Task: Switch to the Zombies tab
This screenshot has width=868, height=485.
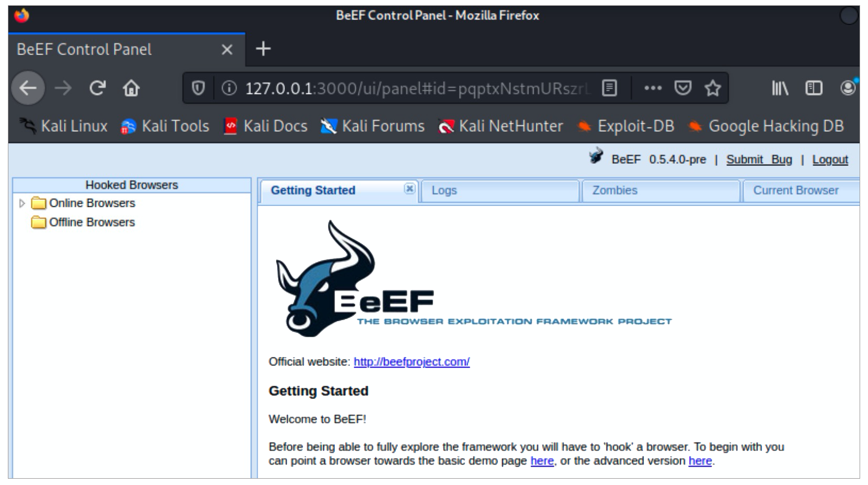Action: point(615,191)
